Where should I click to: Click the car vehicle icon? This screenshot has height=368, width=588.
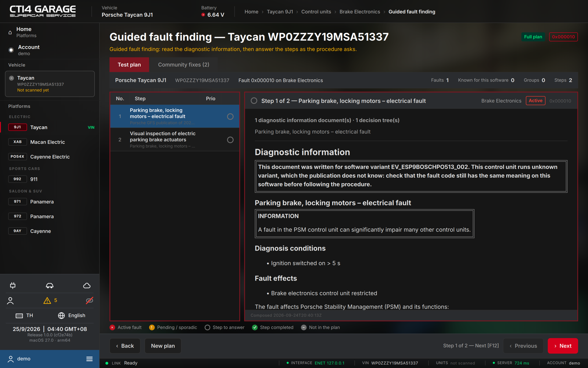click(x=50, y=286)
